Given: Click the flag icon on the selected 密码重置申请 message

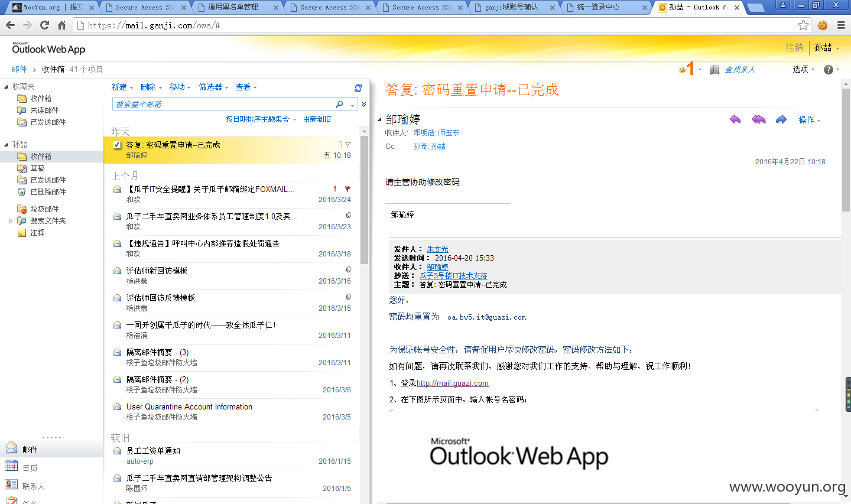Looking at the screenshot, I should coord(348,144).
